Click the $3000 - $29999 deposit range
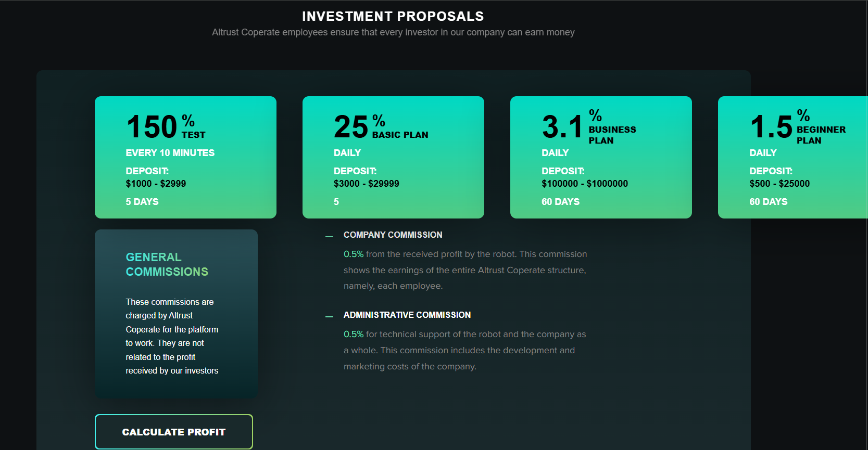 [x=366, y=184]
